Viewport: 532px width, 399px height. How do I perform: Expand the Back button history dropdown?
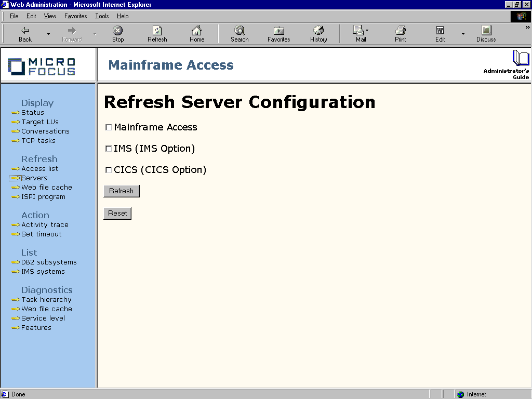coord(47,33)
